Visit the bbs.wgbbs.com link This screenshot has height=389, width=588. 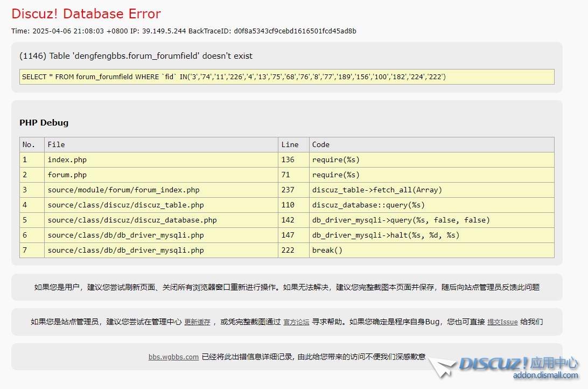tap(173, 357)
